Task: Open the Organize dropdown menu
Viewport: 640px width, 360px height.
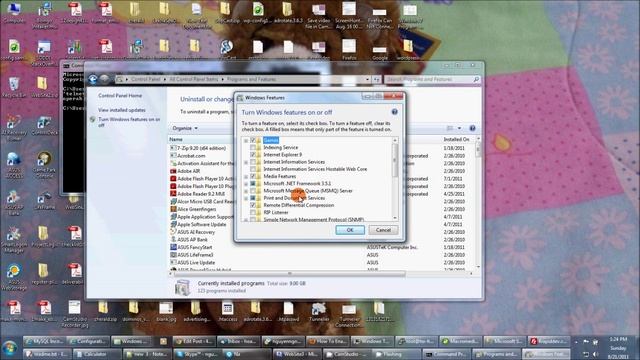Action: click(x=185, y=128)
